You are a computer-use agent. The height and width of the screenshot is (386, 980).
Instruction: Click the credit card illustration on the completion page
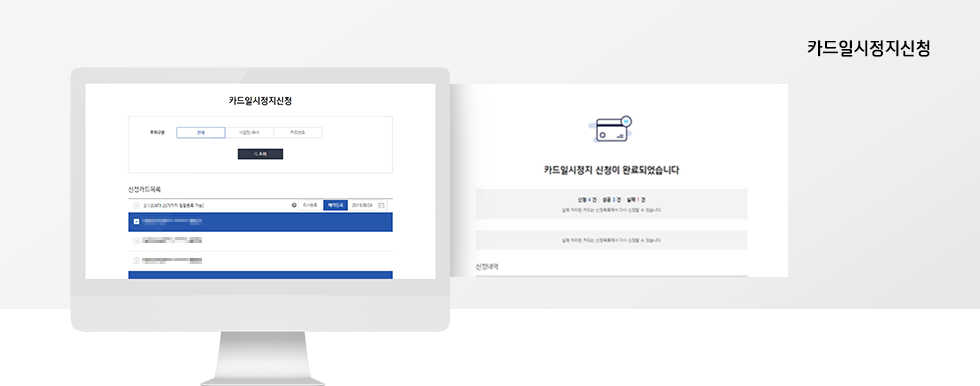(611, 129)
